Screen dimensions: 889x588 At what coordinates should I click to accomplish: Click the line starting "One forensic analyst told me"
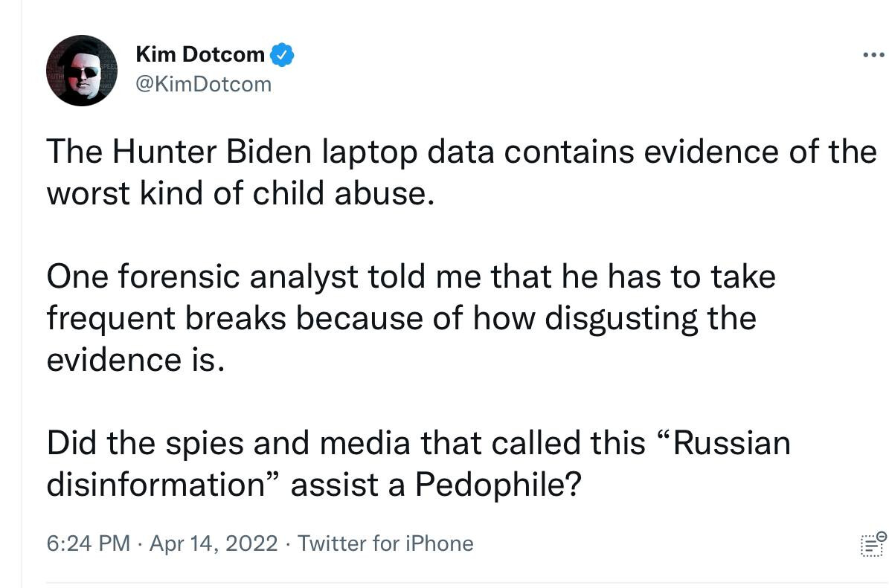click(x=411, y=277)
